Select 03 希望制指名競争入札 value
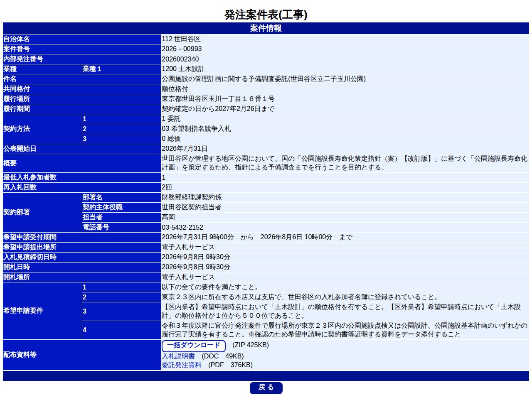532x395 pixels. (x=196, y=129)
